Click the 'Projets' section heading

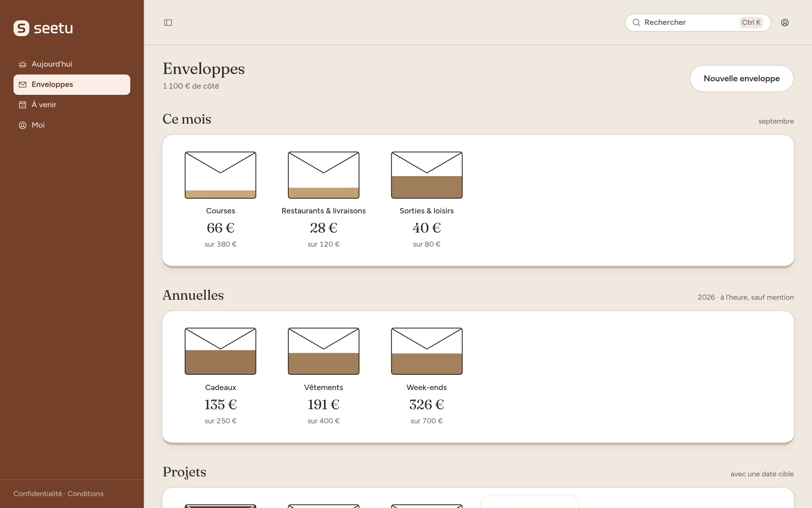pos(185,472)
